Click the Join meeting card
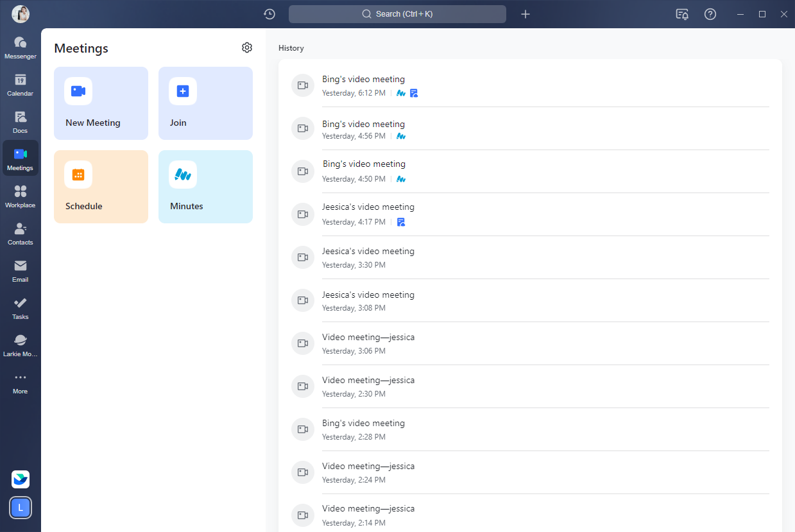This screenshot has height=532, width=795. 205,103
